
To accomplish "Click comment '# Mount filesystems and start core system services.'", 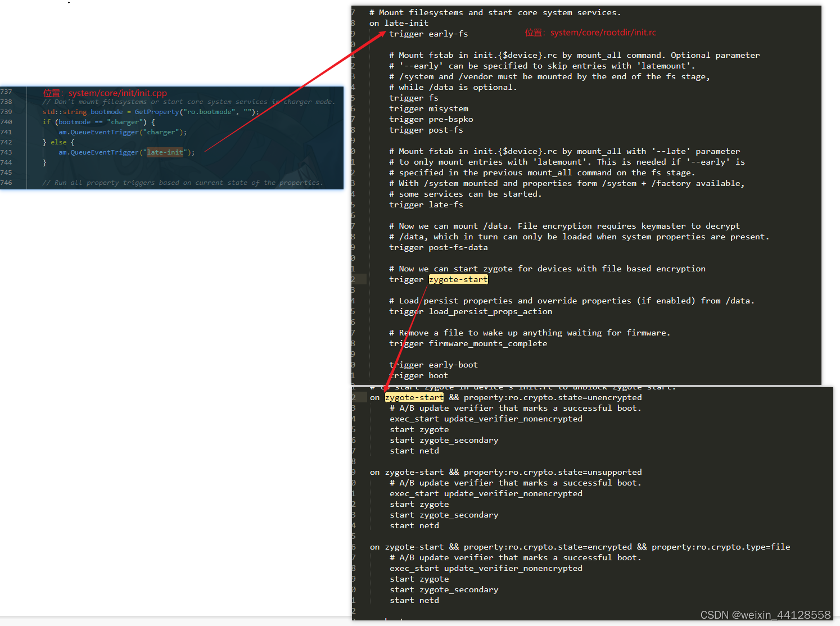I will point(495,12).
